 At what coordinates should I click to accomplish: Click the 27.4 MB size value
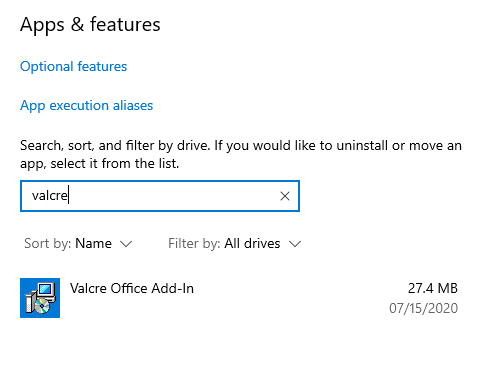tap(433, 288)
